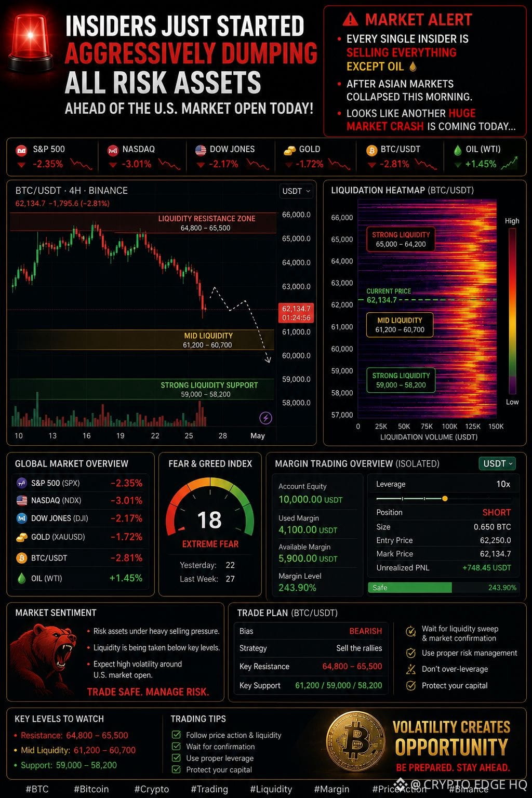Click the EXTREME FEAR label
This screenshot has height=798, width=532.
tap(210, 544)
